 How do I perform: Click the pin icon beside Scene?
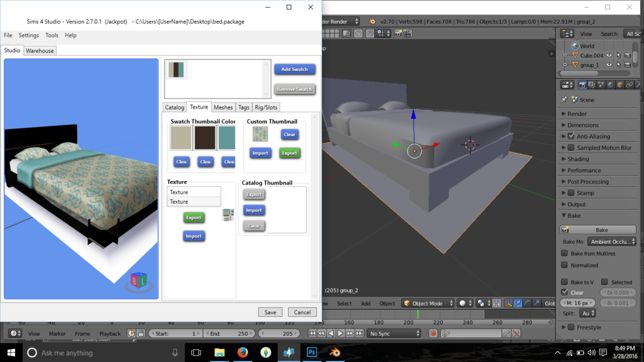click(x=564, y=100)
